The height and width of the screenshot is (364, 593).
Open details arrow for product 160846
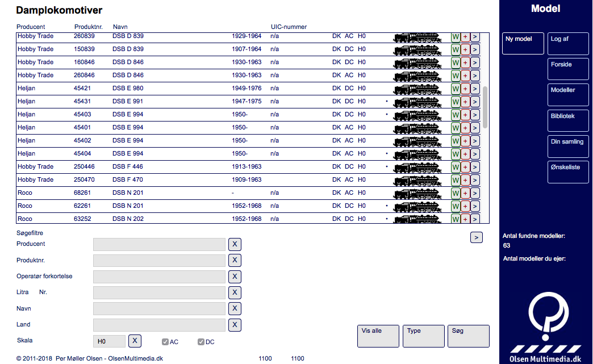click(475, 62)
